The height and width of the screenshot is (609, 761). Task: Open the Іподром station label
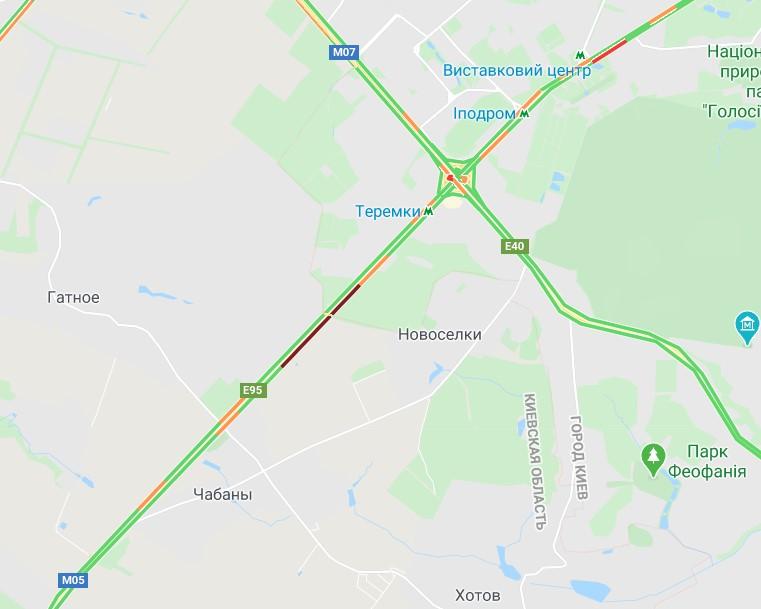484,114
